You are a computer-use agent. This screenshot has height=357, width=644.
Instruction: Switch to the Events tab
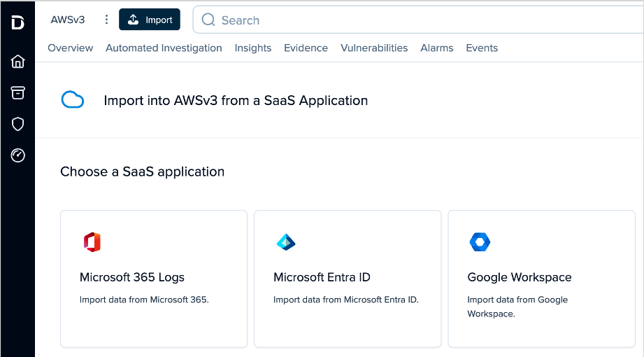coord(481,48)
